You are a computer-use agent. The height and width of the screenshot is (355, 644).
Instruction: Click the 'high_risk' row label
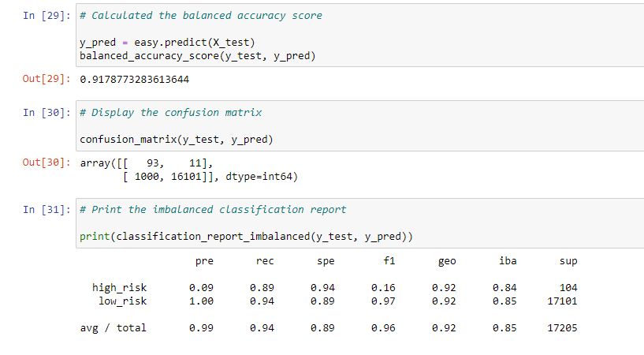(x=119, y=288)
